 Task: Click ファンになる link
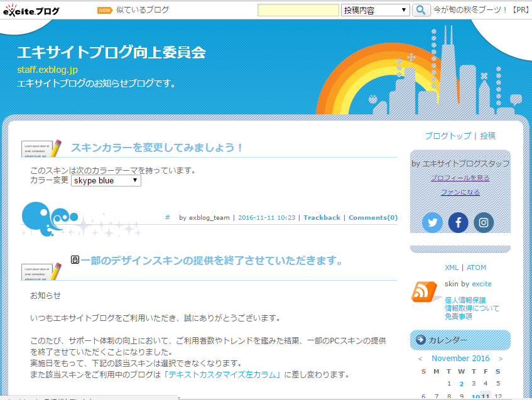click(x=460, y=192)
